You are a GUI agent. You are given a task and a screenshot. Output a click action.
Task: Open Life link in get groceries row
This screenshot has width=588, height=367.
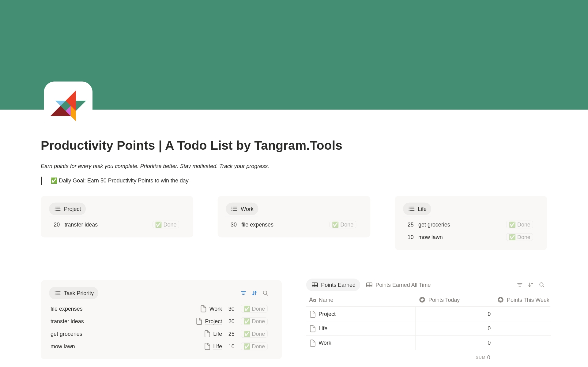(217, 334)
